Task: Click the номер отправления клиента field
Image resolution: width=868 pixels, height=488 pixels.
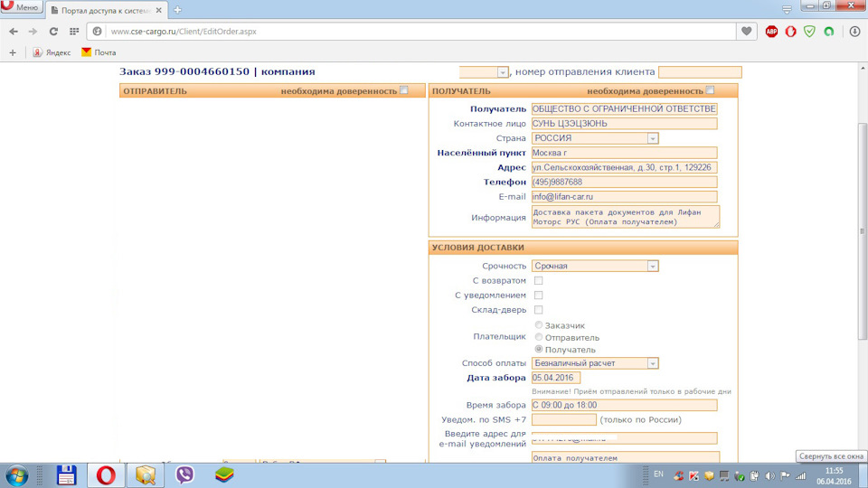Action: coord(700,72)
